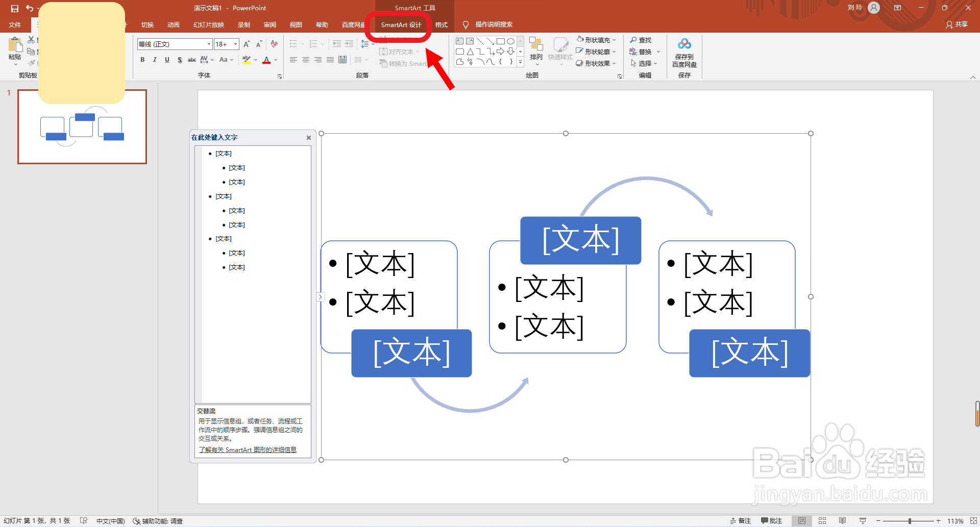Open the Slide Show (幻灯片放映) tab
This screenshot has width=980, height=527.
209,24
